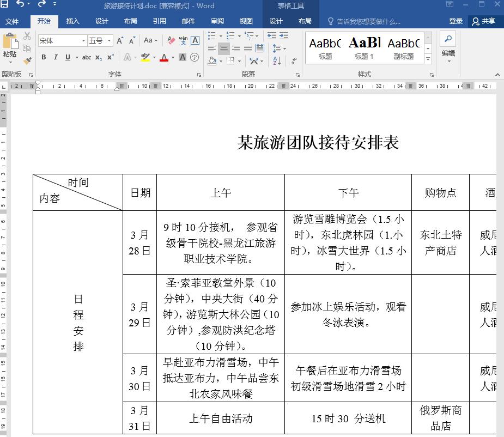Image resolution: width=504 pixels, height=437 pixels.
Task: Click the Undo arrow in Quick Access Toolbar
Action: 21,5
